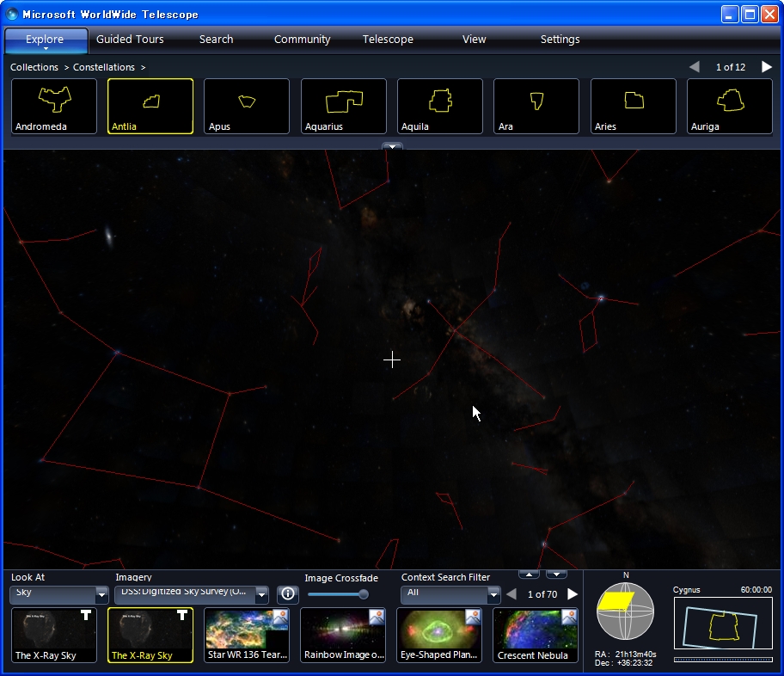This screenshot has width=784, height=676.
Task: Click the field-of-view bar below Cygnus map
Action: coord(723,660)
